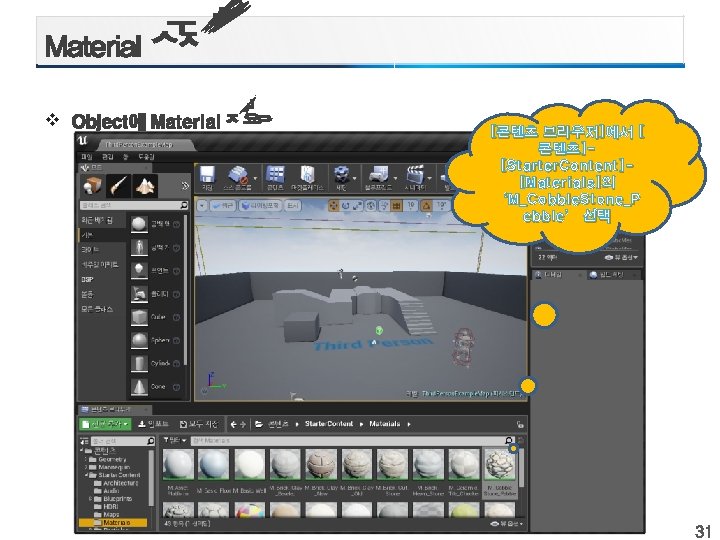Click content browser forward arrow
The image size is (720, 540).
pos(243,424)
